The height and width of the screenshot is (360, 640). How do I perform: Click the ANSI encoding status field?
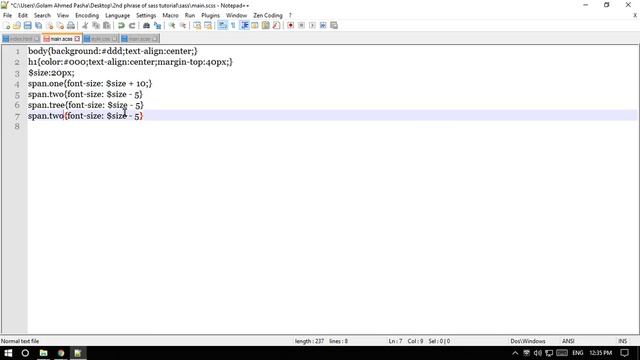[x=568, y=341]
